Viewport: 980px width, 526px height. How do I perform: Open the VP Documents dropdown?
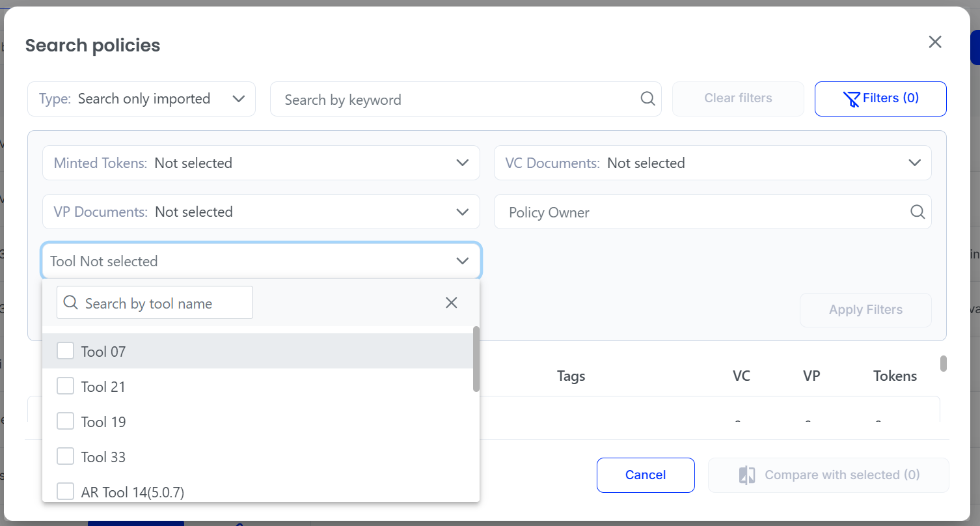point(261,212)
